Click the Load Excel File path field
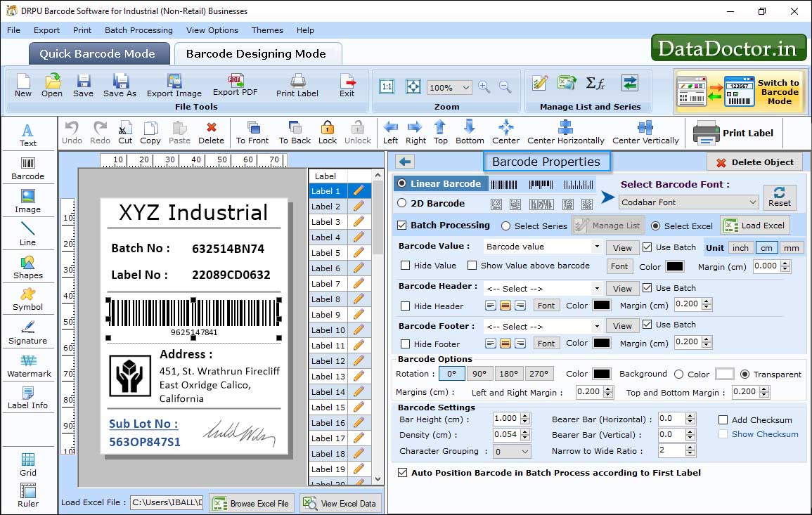 [166, 502]
